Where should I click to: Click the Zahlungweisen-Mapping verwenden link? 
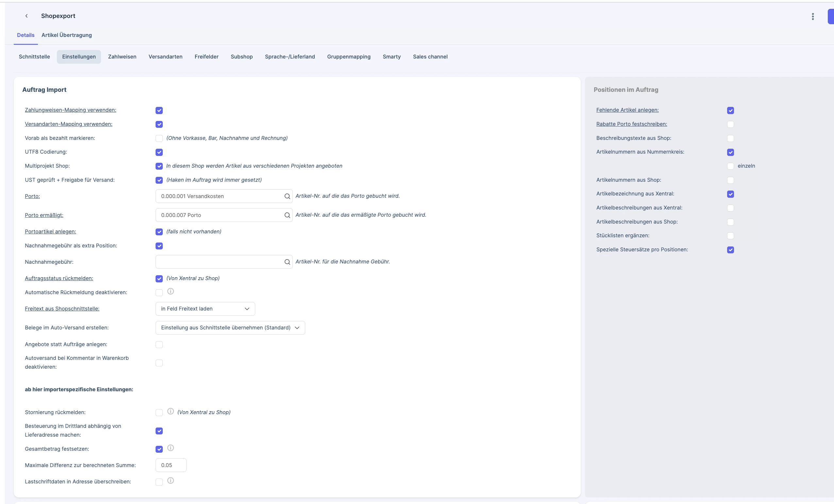(x=70, y=110)
